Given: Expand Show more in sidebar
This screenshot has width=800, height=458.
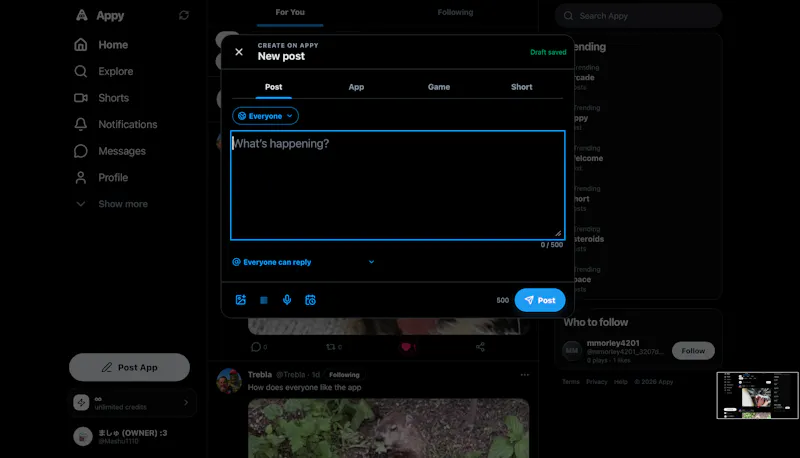Looking at the screenshot, I should tap(111, 204).
